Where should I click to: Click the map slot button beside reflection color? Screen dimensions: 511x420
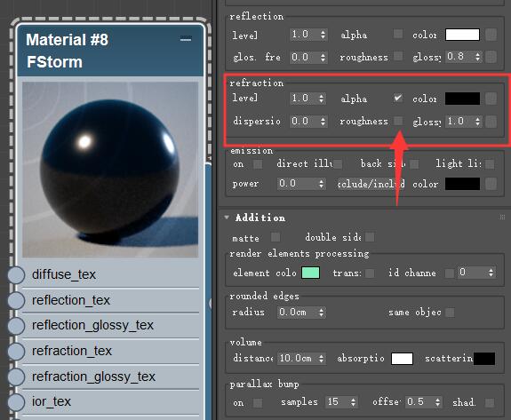pos(491,35)
